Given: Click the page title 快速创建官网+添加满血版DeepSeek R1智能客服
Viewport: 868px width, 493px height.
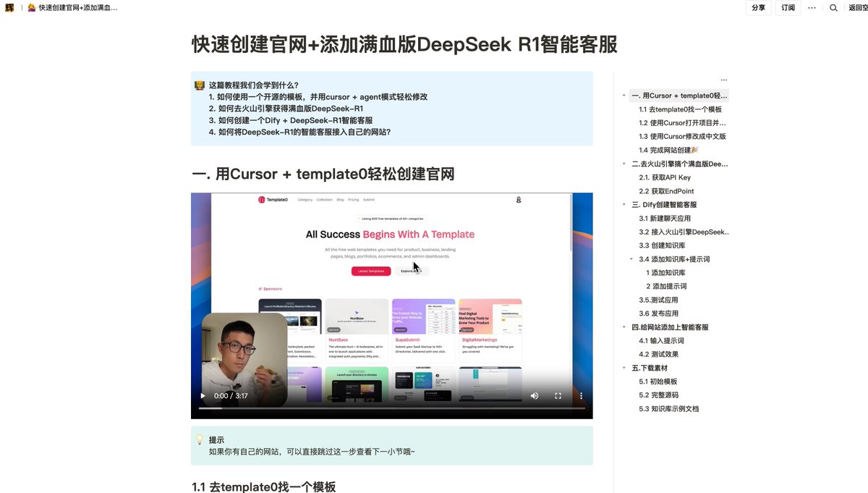Looking at the screenshot, I should 404,44.
